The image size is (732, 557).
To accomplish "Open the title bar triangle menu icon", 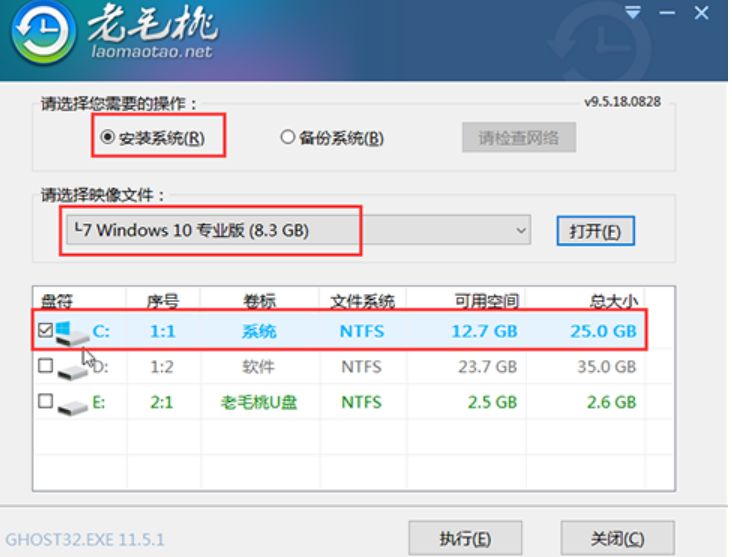I will click(x=633, y=13).
